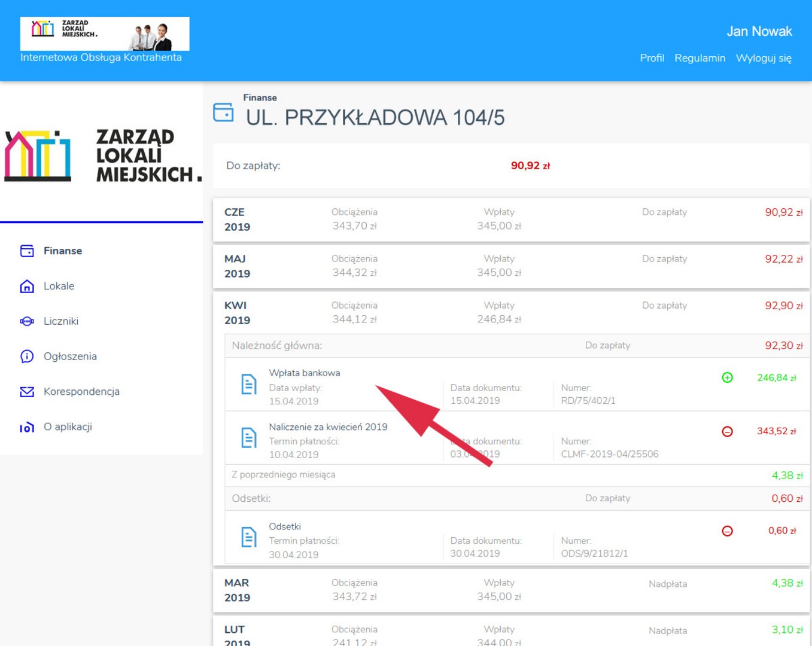Click the Wyloguj się link
Image resolution: width=812 pixels, height=646 pixels.
point(764,58)
